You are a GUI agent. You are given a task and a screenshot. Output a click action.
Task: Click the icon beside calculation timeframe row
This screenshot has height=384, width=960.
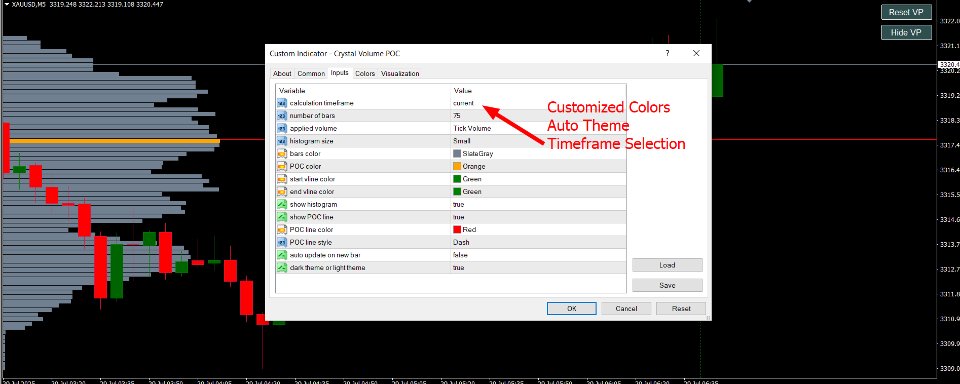click(282, 103)
